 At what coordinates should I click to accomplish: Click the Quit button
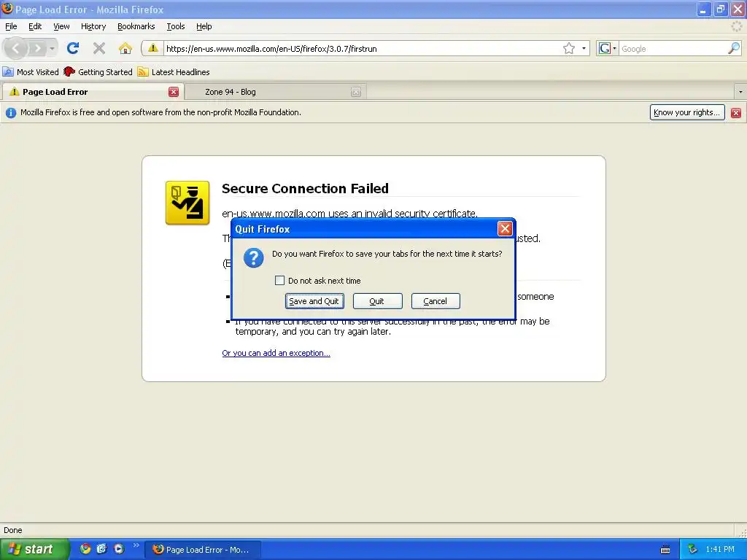377,301
